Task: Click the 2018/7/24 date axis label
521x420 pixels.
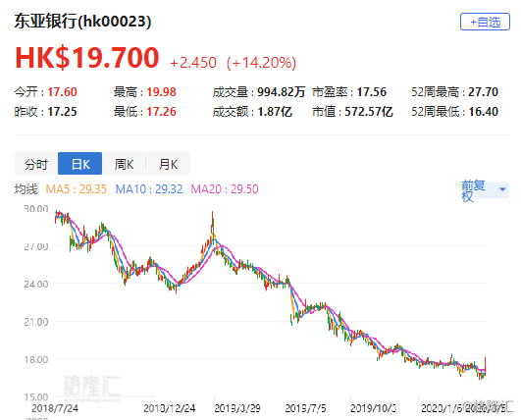Action: click(55, 408)
